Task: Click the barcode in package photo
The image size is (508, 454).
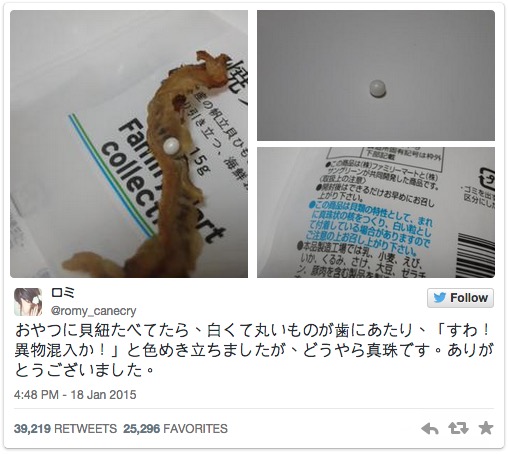Action: coord(477,254)
